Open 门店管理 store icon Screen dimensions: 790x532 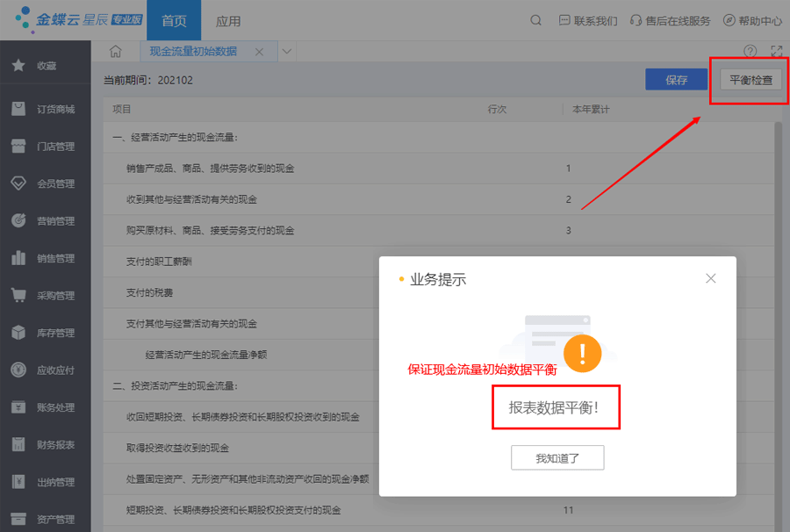[18, 146]
